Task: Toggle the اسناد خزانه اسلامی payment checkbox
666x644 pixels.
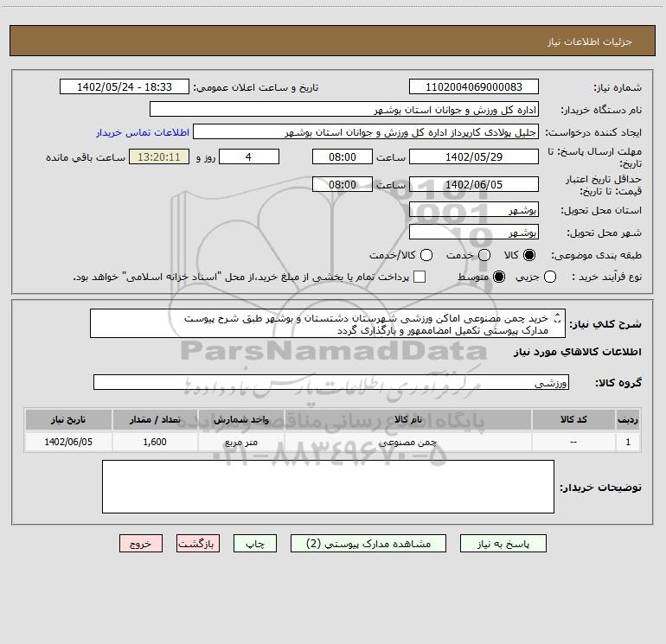Action: [419, 277]
